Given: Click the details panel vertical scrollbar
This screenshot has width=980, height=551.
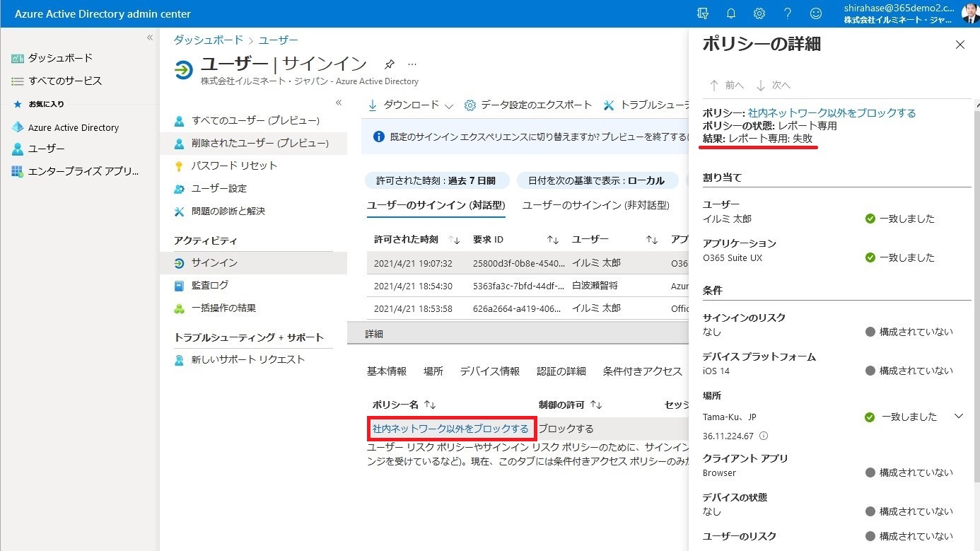Looking at the screenshot, I should [976, 297].
